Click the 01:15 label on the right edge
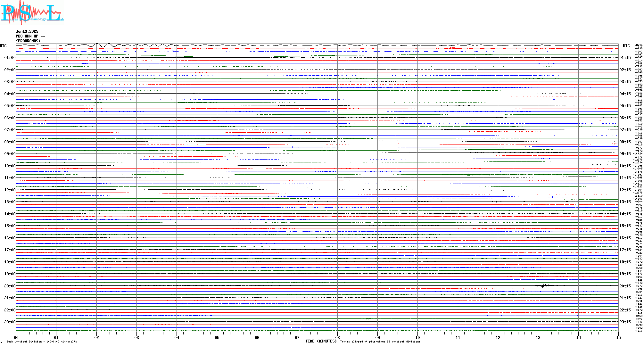 point(625,58)
